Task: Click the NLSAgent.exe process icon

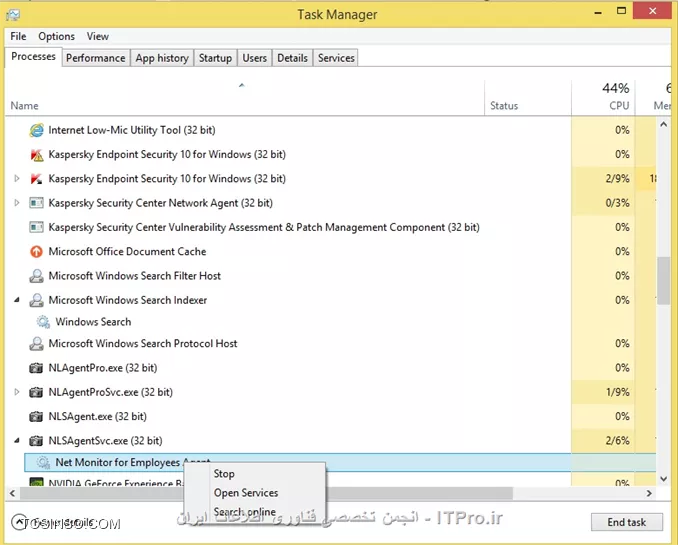Action: point(36,417)
